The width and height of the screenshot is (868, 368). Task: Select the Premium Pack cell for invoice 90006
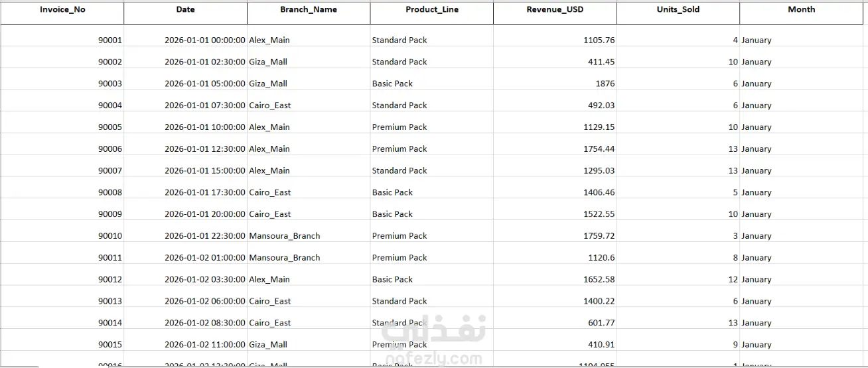(432, 149)
